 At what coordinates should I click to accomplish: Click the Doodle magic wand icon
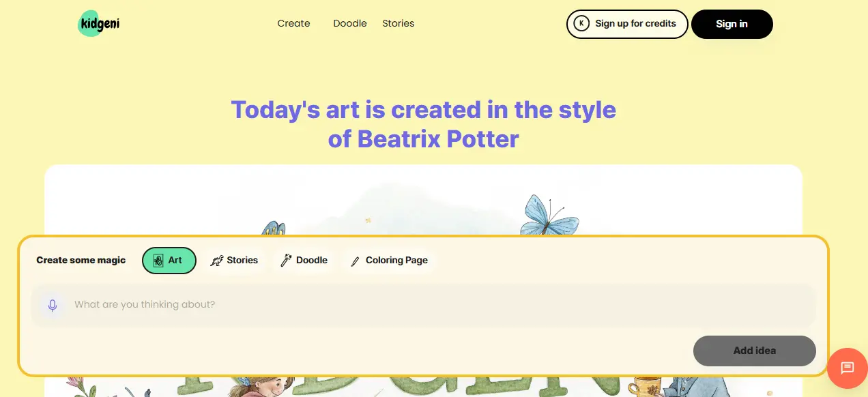pos(287,261)
